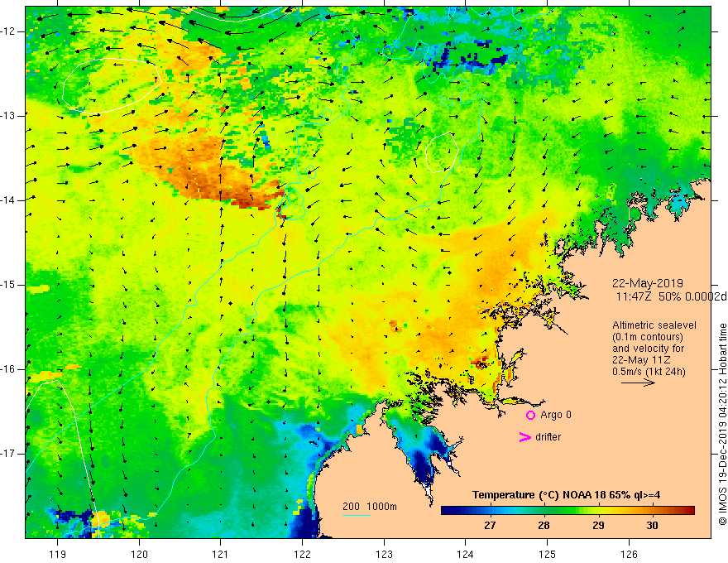Image resolution: width=728 pixels, height=563 pixels.
Task: Click the "22-May 11Z" text
Action: point(641,360)
